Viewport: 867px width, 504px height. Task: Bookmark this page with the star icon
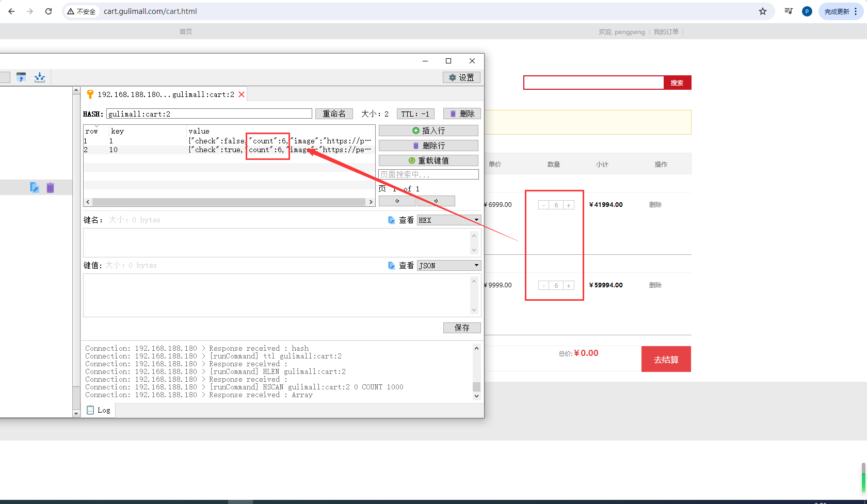point(763,11)
